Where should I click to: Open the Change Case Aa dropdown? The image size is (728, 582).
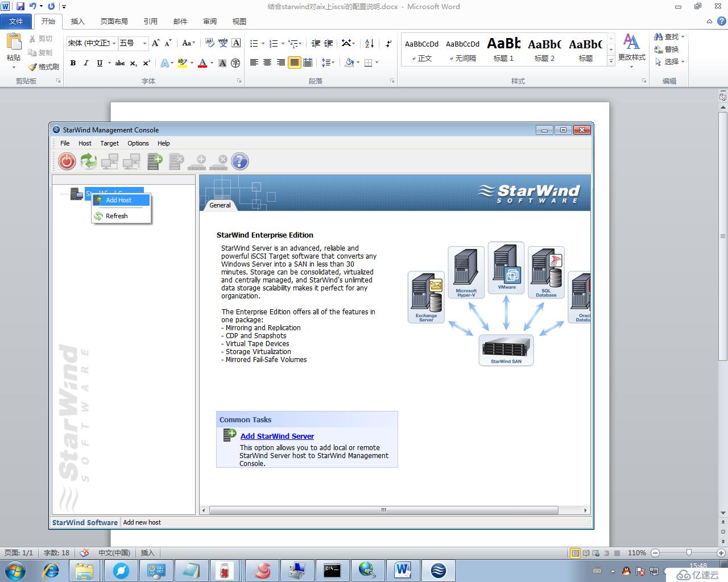(x=188, y=43)
